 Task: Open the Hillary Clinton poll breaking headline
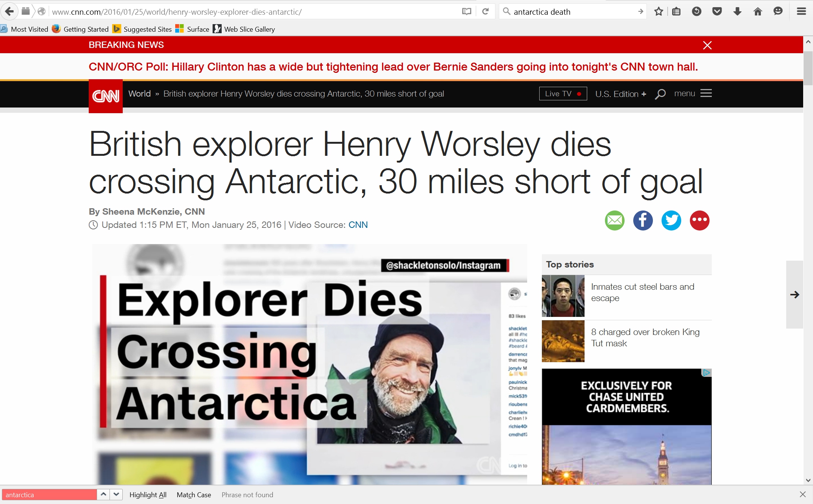(x=393, y=67)
